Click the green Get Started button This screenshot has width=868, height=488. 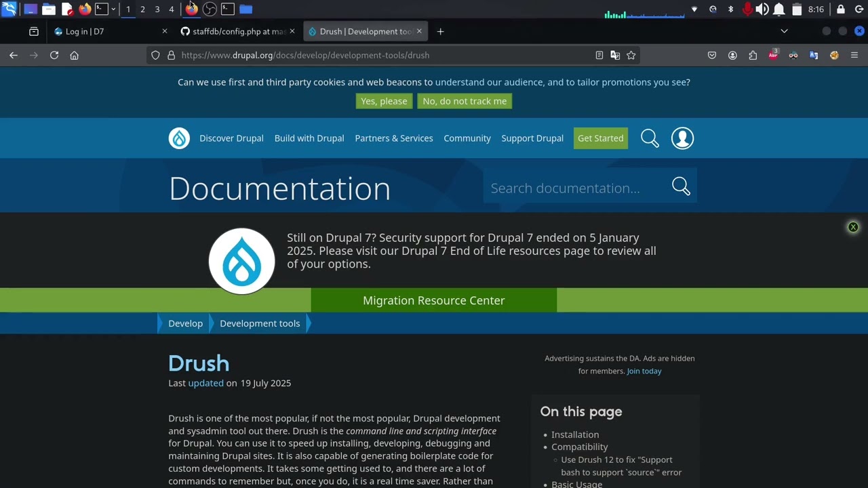601,138
